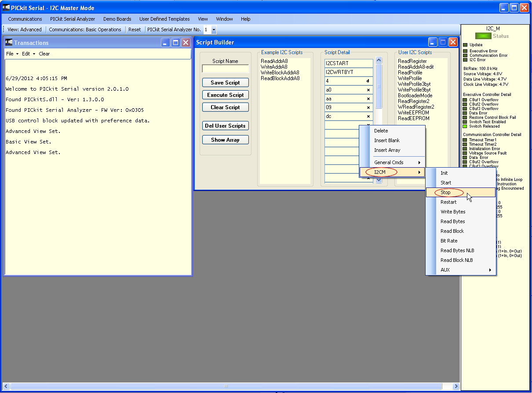Click the Script Name input field
Viewport: 532px width, 393px height.
click(226, 69)
